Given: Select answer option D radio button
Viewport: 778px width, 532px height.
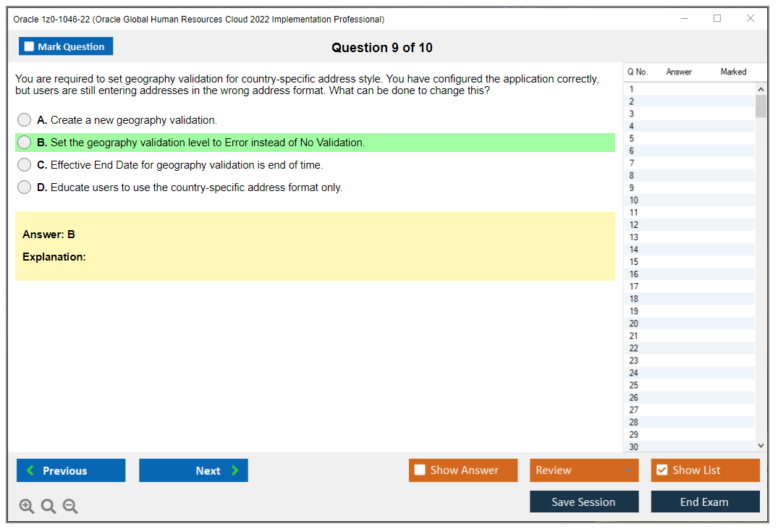Looking at the screenshot, I should click(x=24, y=187).
